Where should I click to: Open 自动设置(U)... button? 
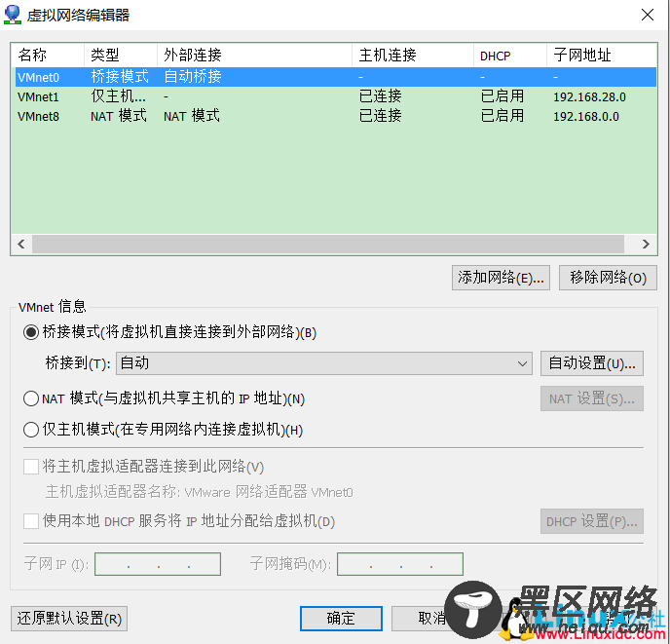click(x=592, y=363)
